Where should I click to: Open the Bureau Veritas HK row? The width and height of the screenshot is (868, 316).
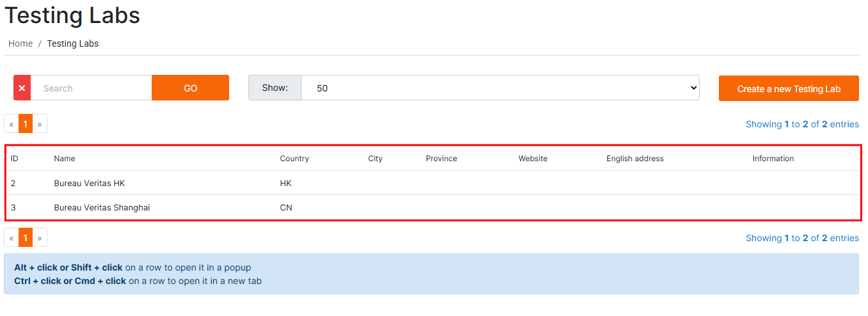tap(90, 184)
